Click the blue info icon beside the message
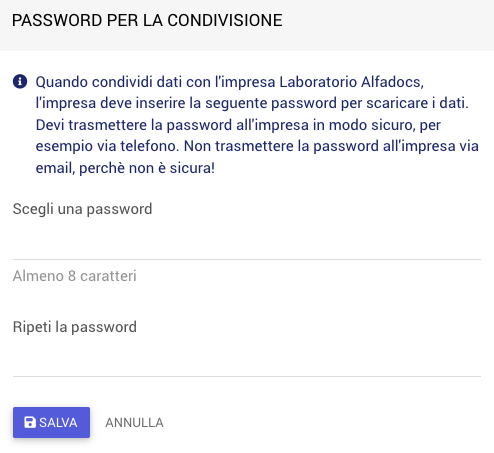Image resolution: width=494 pixels, height=453 pixels. [x=20, y=82]
